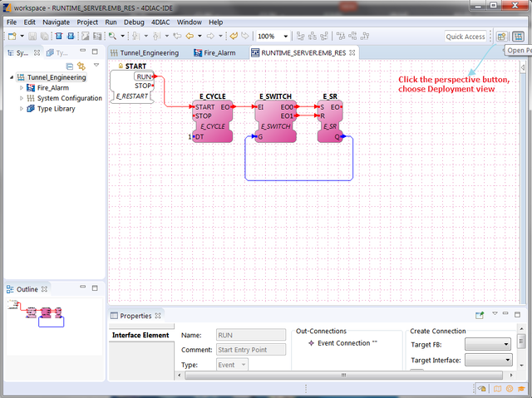Viewport: 532px width, 398px height.
Task: Select the System perspective button with blue icon
Action: [518, 37]
